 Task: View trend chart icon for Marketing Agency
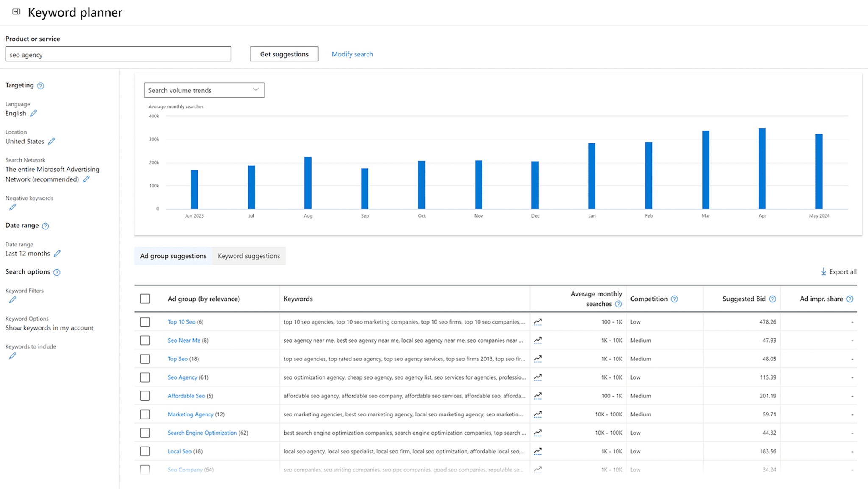click(538, 414)
